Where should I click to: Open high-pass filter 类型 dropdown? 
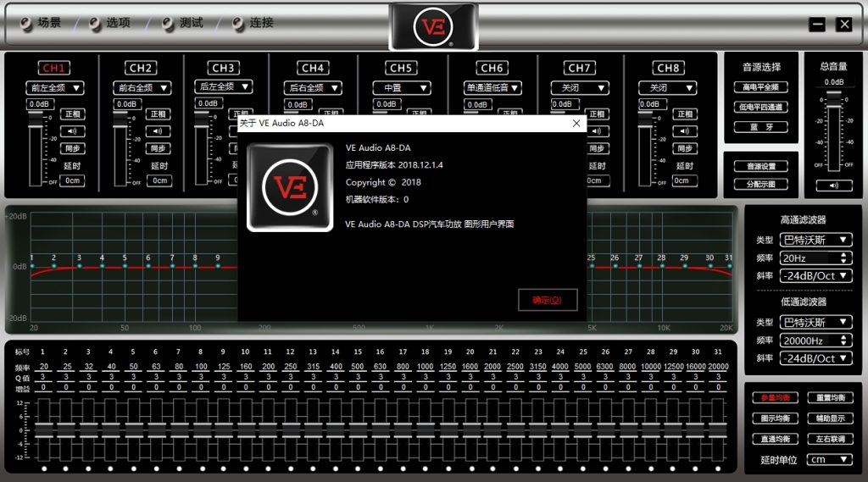tap(816, 240)
